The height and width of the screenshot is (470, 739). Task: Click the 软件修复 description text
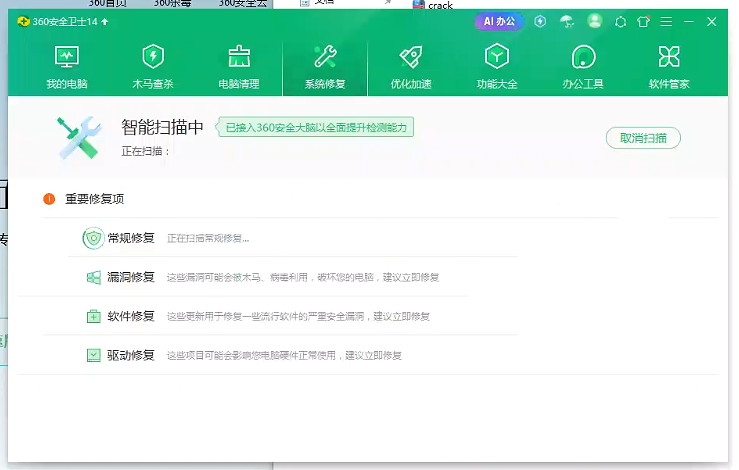298,317
